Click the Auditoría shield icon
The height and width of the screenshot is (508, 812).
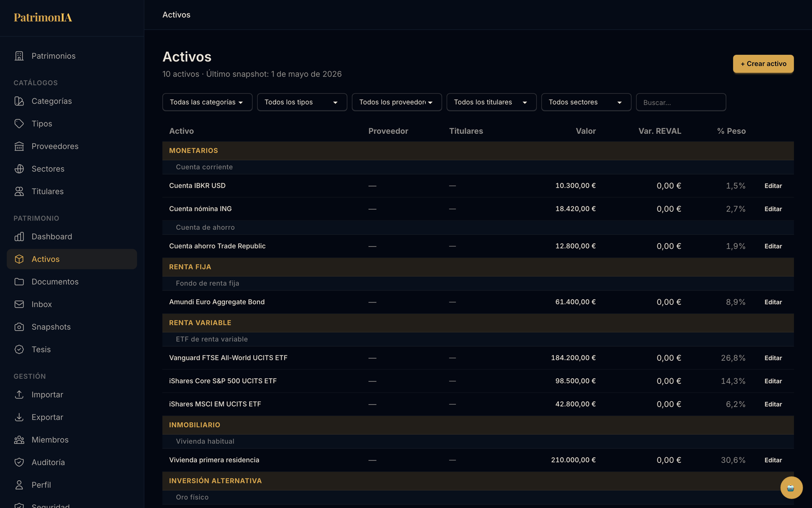(x=19, y=462)
